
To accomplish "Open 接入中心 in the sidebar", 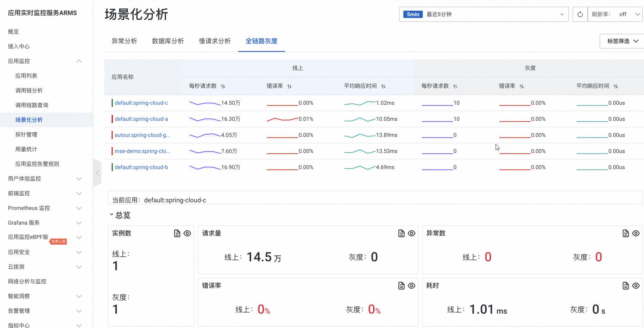I will point(19,46).
